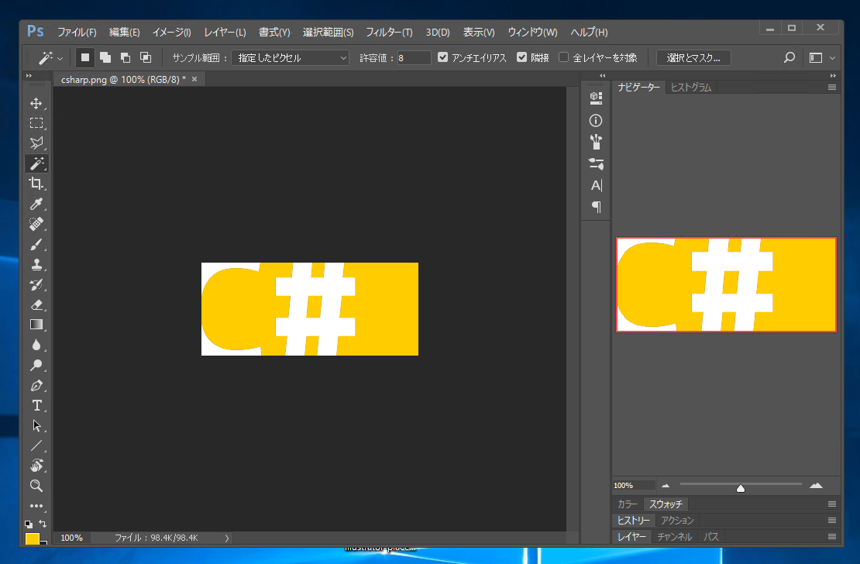Open the ファイル menu
This screenshot has height=564, width=860.
(77, 32)
